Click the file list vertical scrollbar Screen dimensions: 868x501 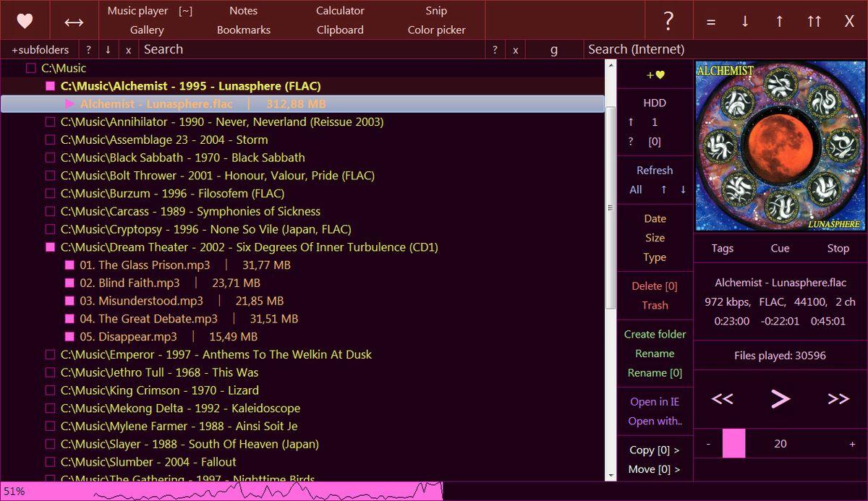(610, 207)
